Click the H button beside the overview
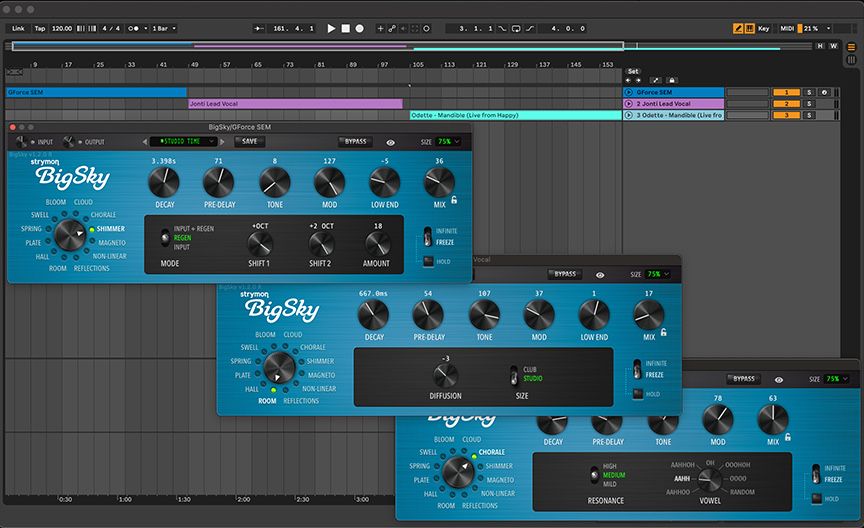This screenshot has height=528, width=864. coord(820,46)
